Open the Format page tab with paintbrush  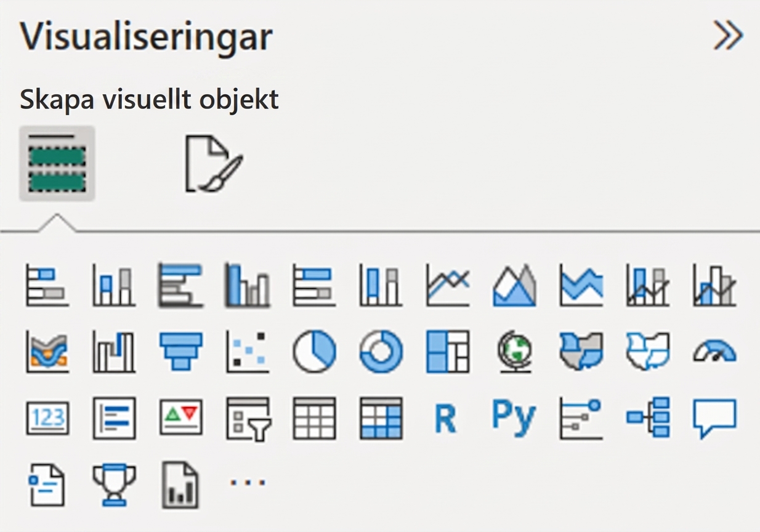[x=214, y=164]
